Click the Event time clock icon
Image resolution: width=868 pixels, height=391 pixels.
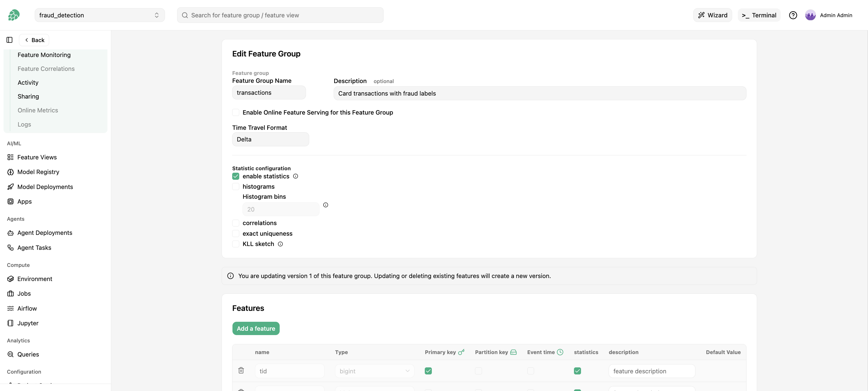pyautogui.click(x=560, y=352)
